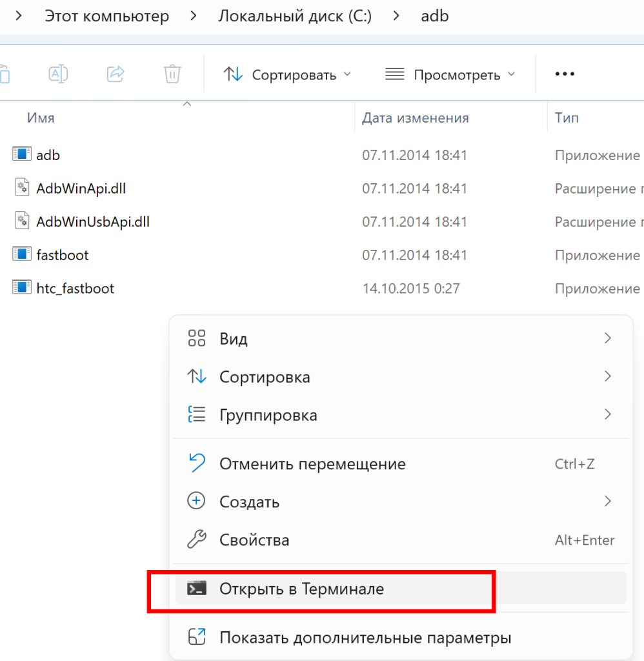Click the date 14.10.2015 0:27
Image resolution: width=644 pixels, height=661 pixels.
(411, 289)
